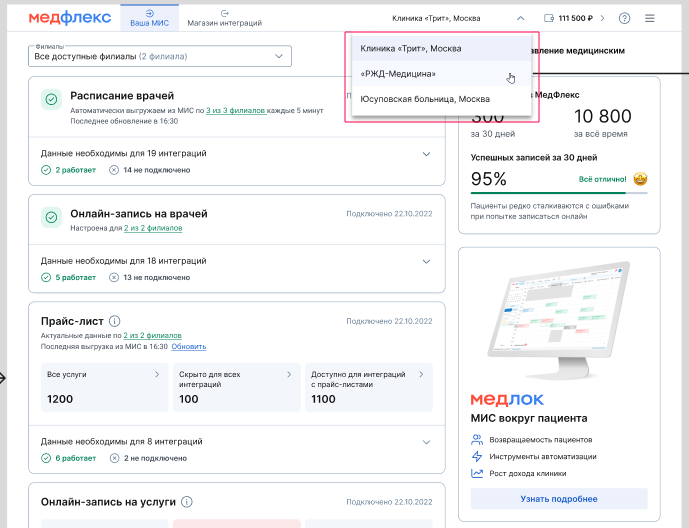Open 2 из 2 филиалов link under Прайс-лист

[152, 336]
